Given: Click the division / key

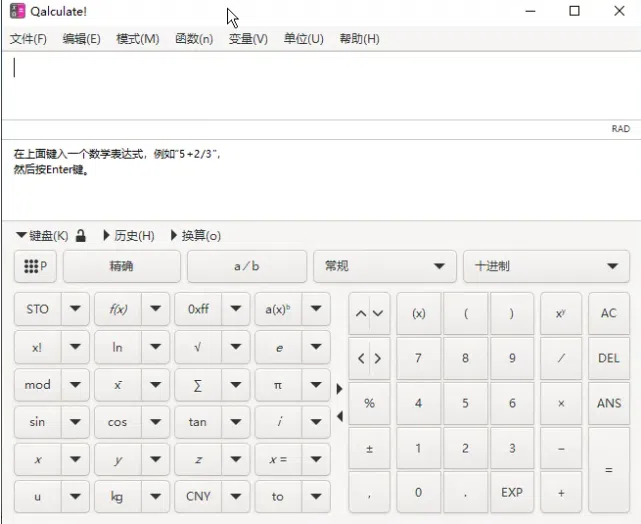Looking at the screenshot, I should coord(560,358).
